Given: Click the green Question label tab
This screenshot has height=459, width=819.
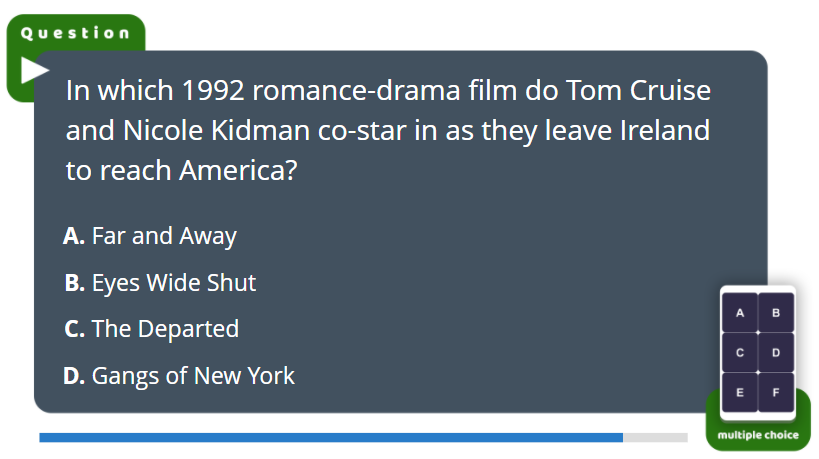Looking at the screenshot, I should click(x=75, y=33).
